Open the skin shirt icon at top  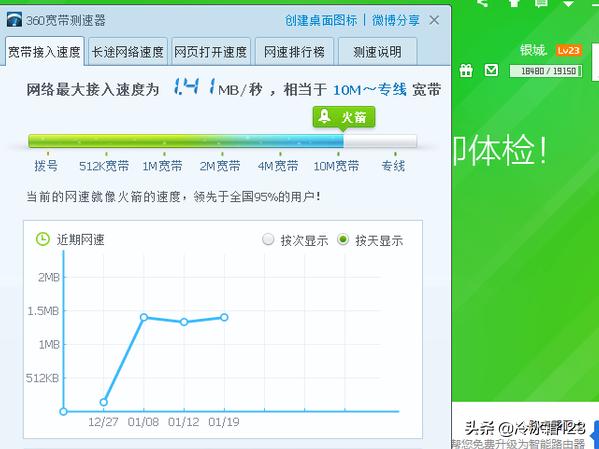tap(514, 3)
